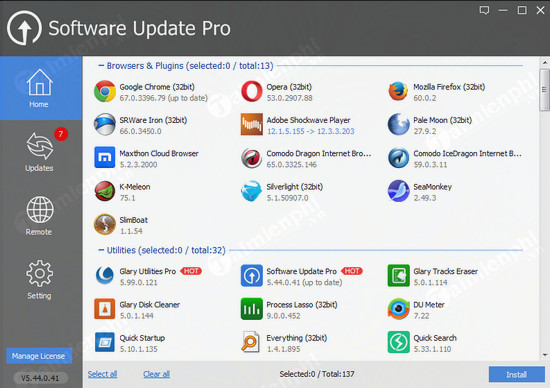This screenshot has width=550, height=388.
Task: Select the SRWare Iron icon
Action: [105, 125]
